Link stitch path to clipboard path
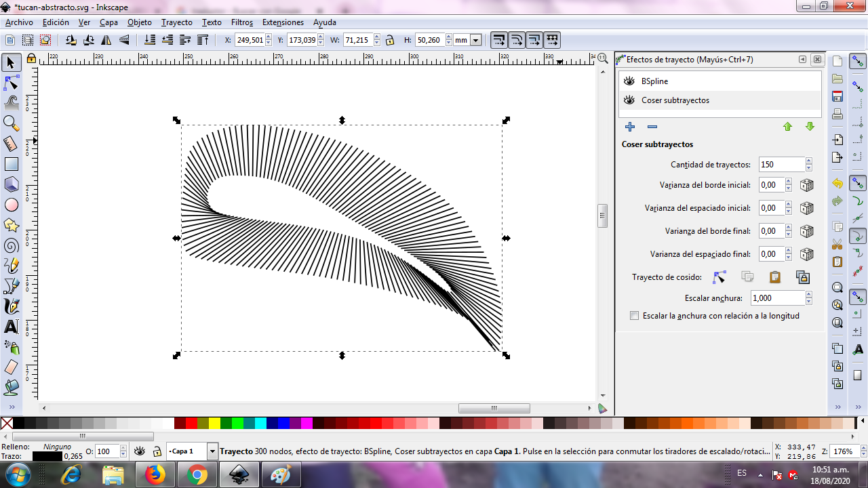 [803, 277]
